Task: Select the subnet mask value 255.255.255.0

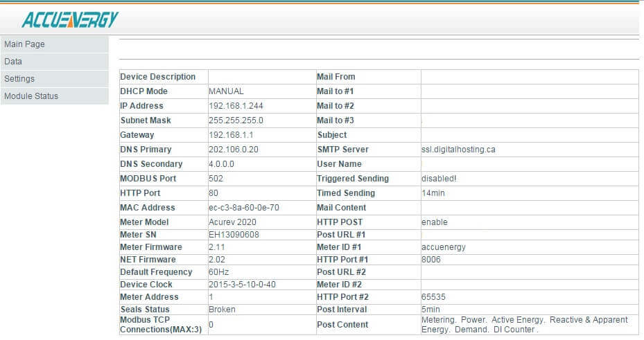Action: tap(236, 120)
